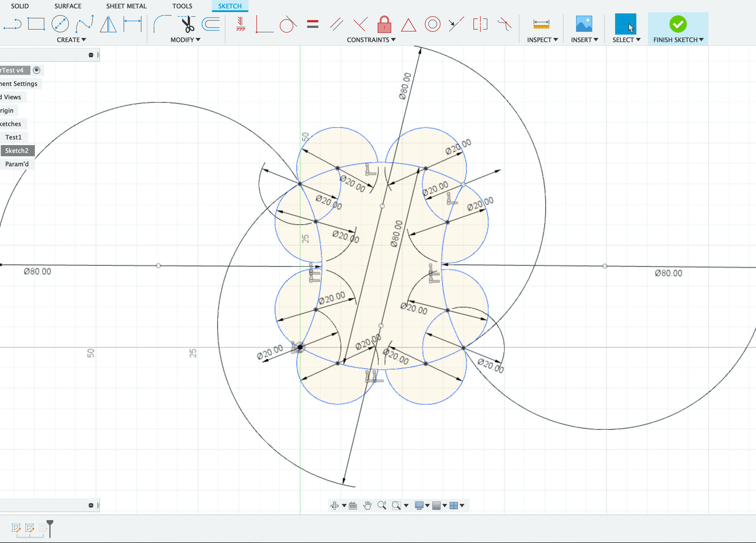Open the CREATE dropdown menu
This screenshot has width=756, height=543.
tap(71, 40)
